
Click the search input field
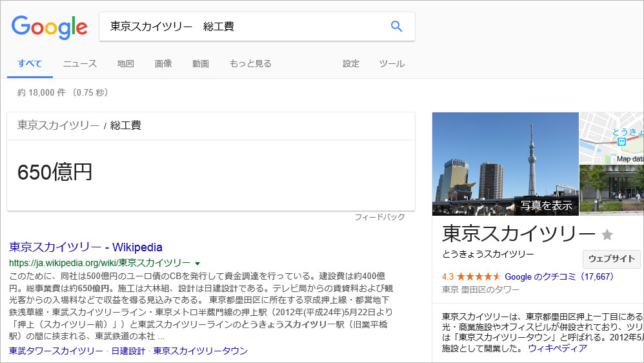pyautogui.click(x=245, y=26)
